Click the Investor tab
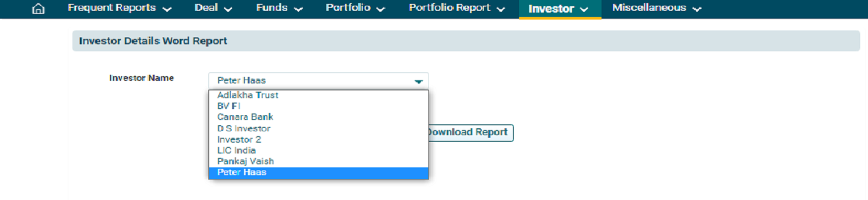 coord(558,9)
